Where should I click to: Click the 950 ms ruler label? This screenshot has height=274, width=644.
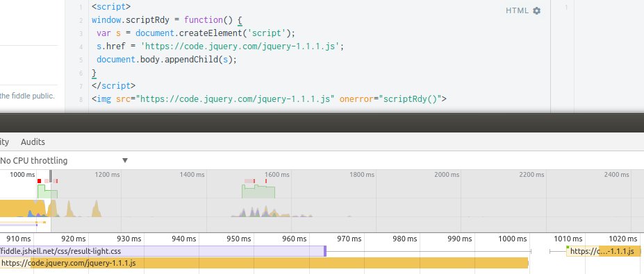(238, 239)
